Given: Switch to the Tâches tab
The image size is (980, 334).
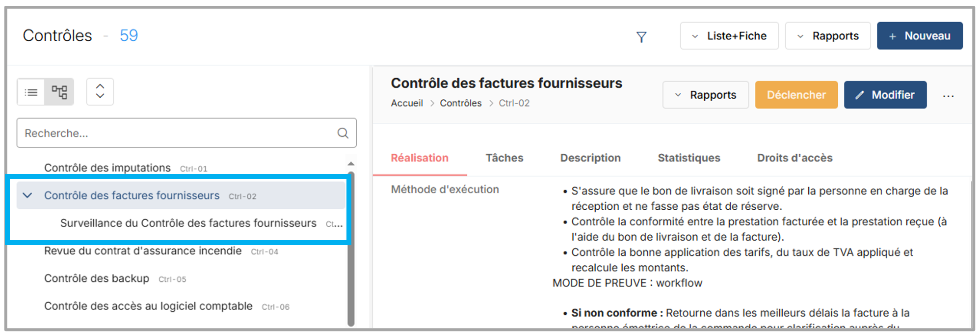Looking at the screenshot, I should (504, 158).
